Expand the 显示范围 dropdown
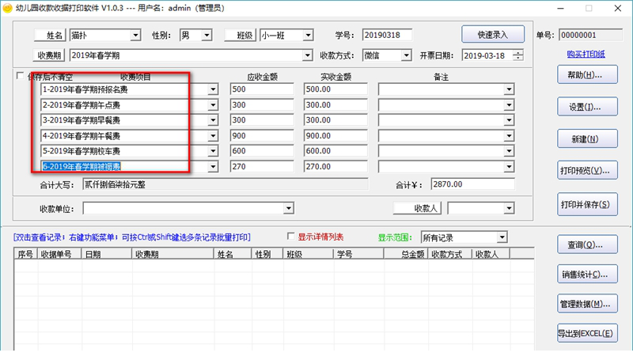Viewport: 633px width, 364px height. (x=502, y=237)
